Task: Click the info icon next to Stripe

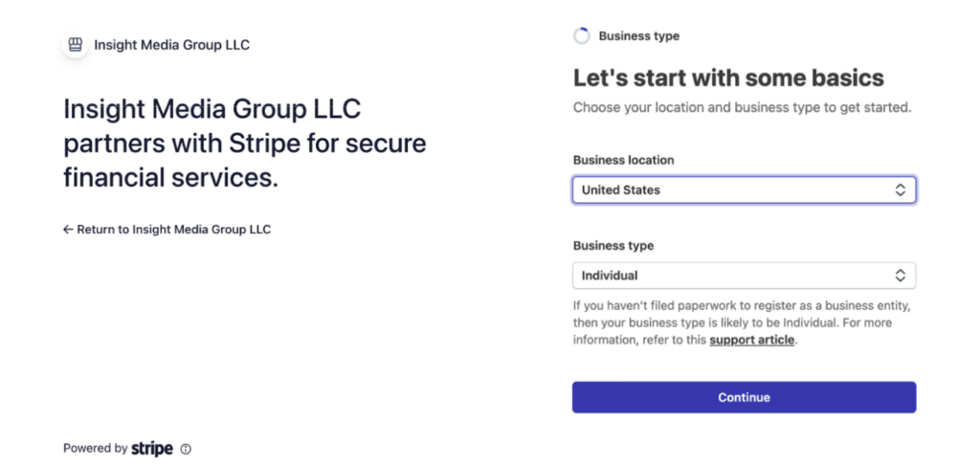Action: click(x=186, y=449)
